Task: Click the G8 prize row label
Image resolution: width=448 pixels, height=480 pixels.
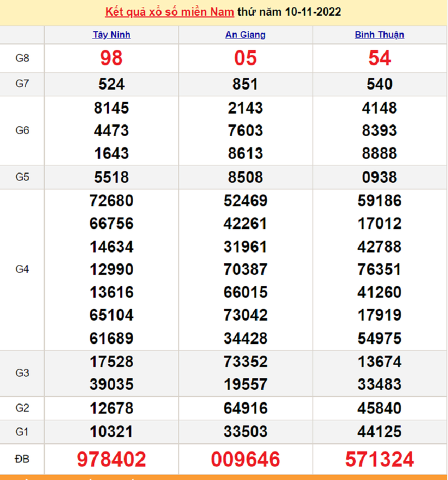Action: point(22,58)
